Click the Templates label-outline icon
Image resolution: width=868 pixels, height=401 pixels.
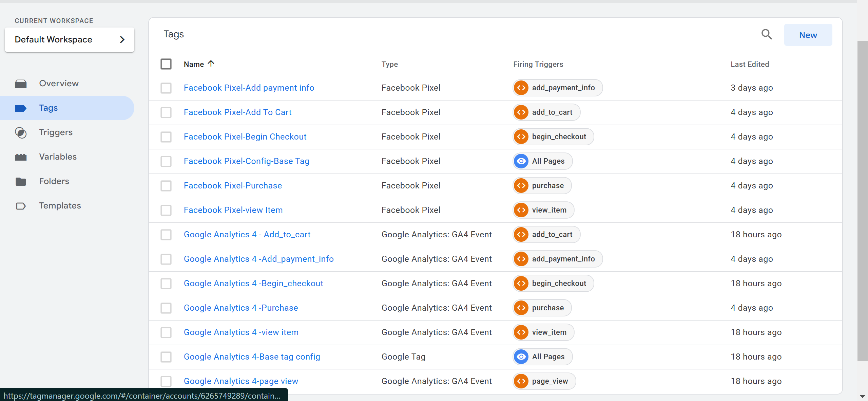[21, 206]
